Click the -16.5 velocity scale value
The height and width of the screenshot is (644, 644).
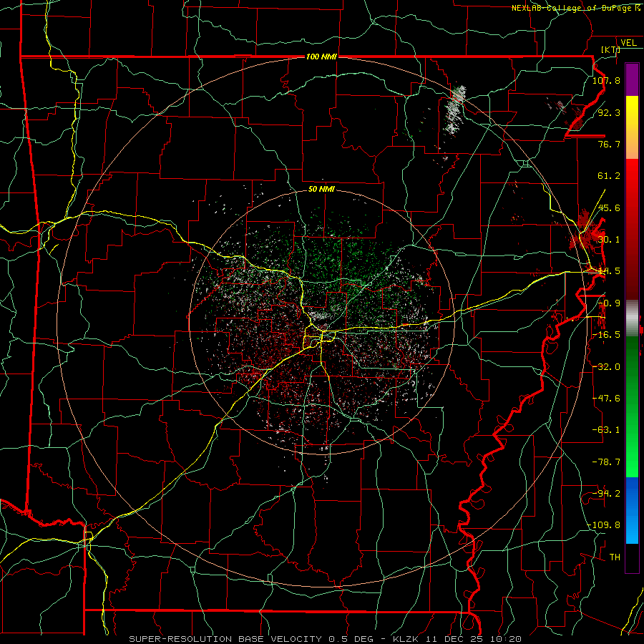coord(606,335)
